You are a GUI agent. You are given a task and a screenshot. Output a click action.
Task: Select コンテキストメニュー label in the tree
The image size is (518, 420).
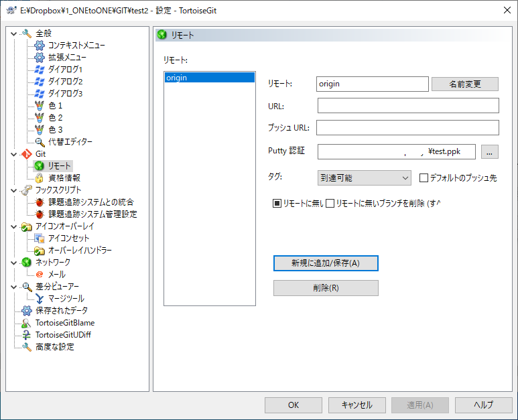pos(76,46)
